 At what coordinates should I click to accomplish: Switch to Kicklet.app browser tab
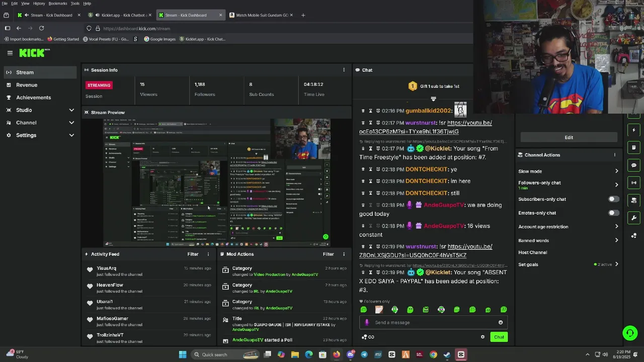[x=121, y=15]
